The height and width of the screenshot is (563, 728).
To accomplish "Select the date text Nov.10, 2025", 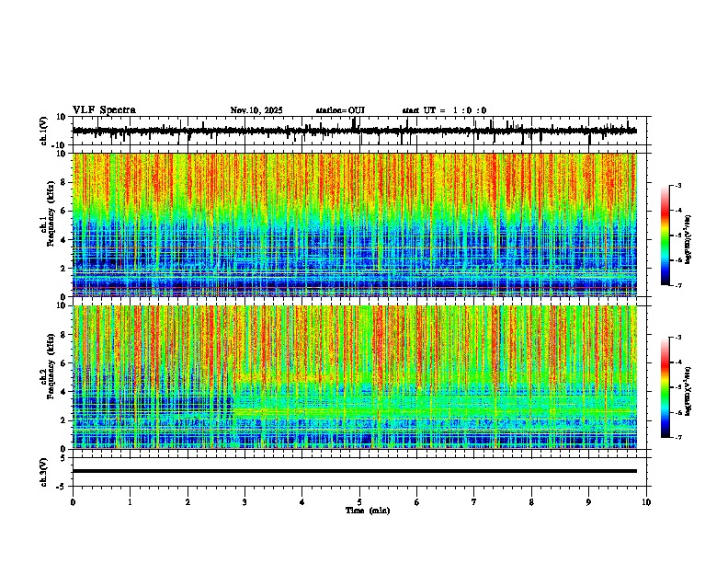I will pyautogui.click(x=256, y=110).
